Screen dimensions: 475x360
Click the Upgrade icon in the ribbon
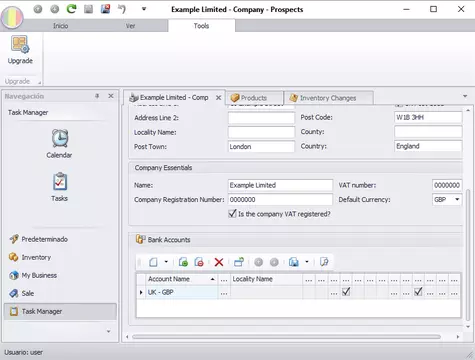click(20, 44)
